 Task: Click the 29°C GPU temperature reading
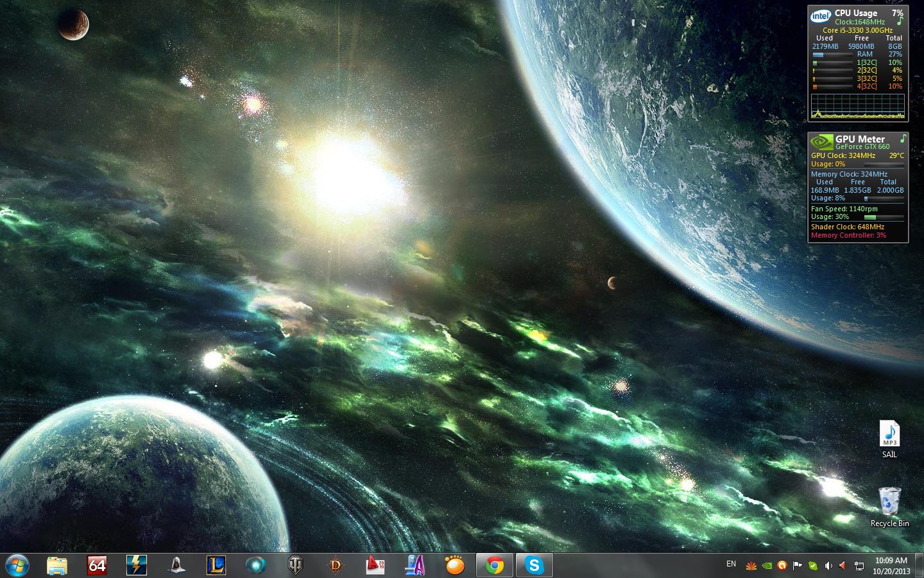(896, 155)
